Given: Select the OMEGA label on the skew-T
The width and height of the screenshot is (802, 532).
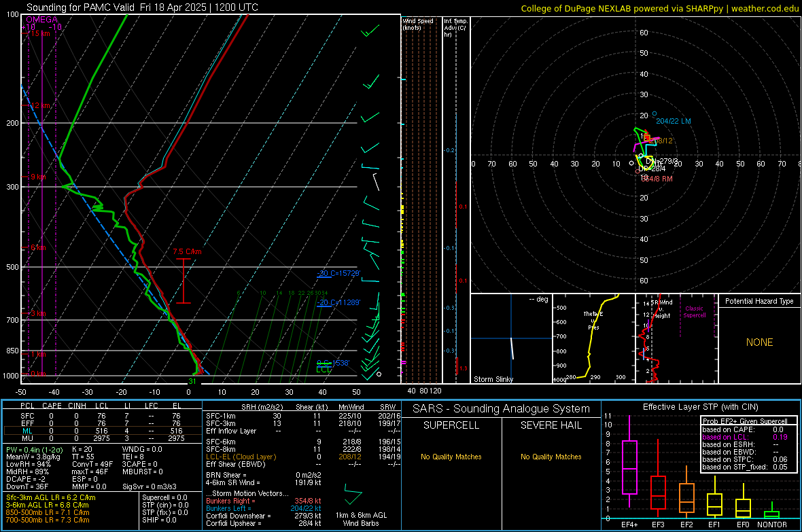Looking at the screenshot, I should click(x=41, y=20).
